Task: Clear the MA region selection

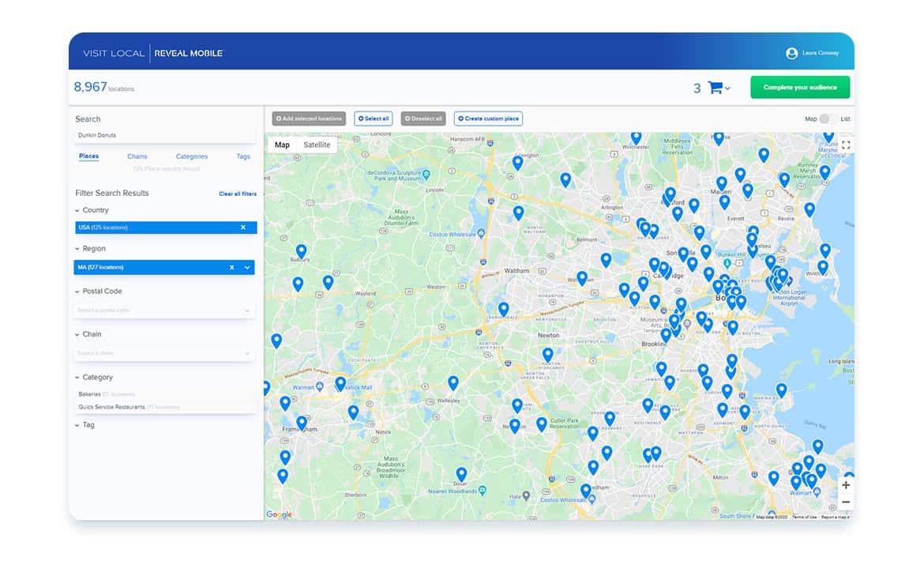Action: click(231, 268)
